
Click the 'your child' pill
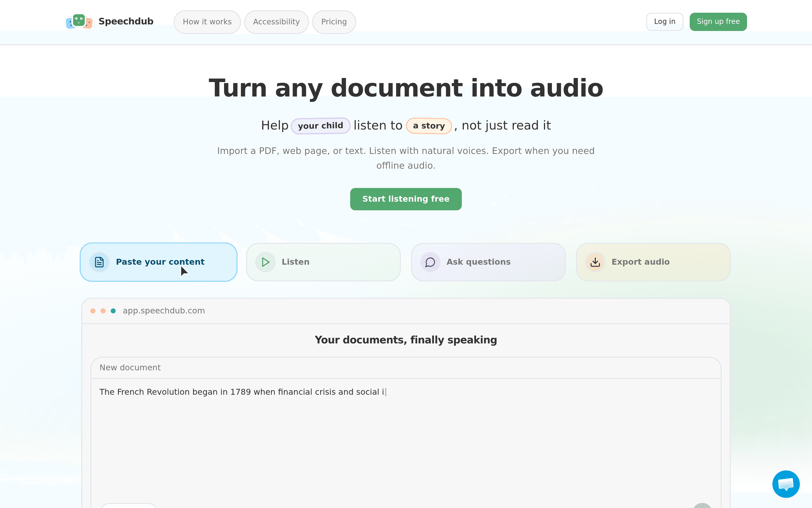pos(320,126)
